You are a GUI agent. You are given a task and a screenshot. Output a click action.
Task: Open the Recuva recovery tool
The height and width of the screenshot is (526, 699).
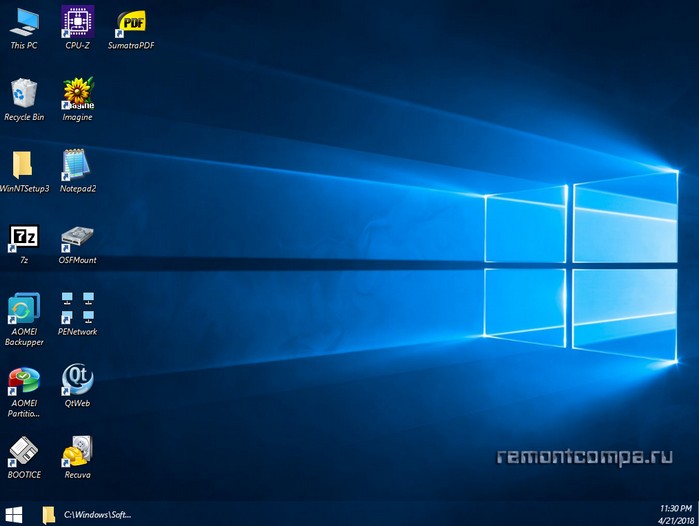[x=77, y=452]
